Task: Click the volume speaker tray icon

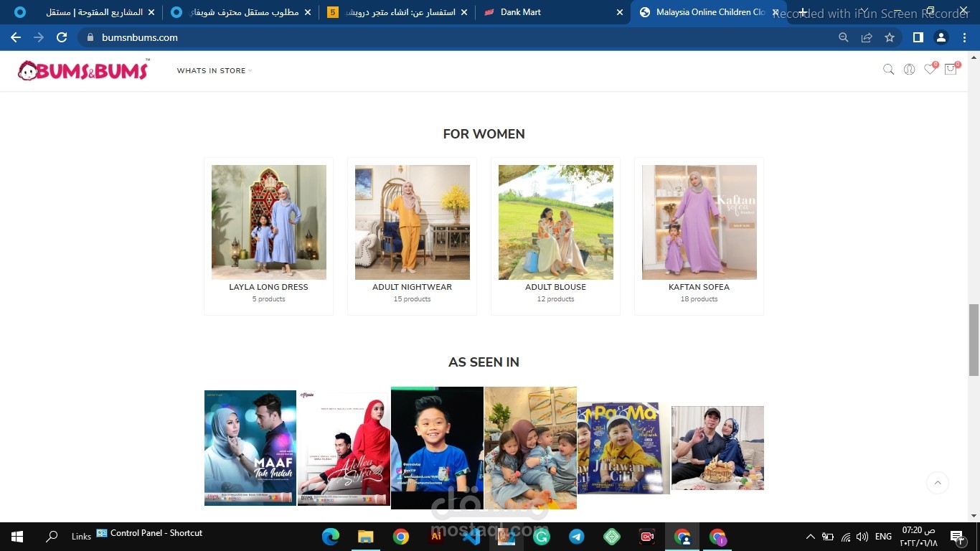Action: (x=862, y=537)
